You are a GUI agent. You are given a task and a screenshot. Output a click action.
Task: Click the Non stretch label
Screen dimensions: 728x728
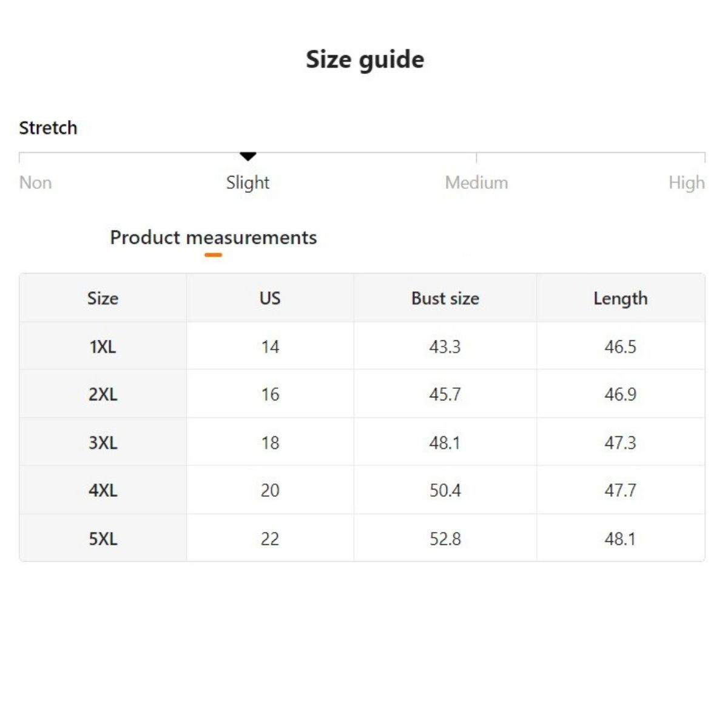point(35,183)
